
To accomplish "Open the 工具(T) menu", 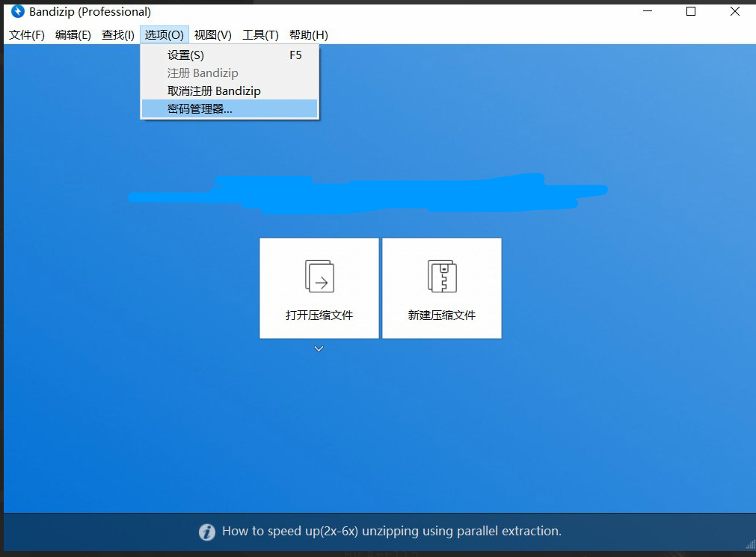I will point(259,34).
